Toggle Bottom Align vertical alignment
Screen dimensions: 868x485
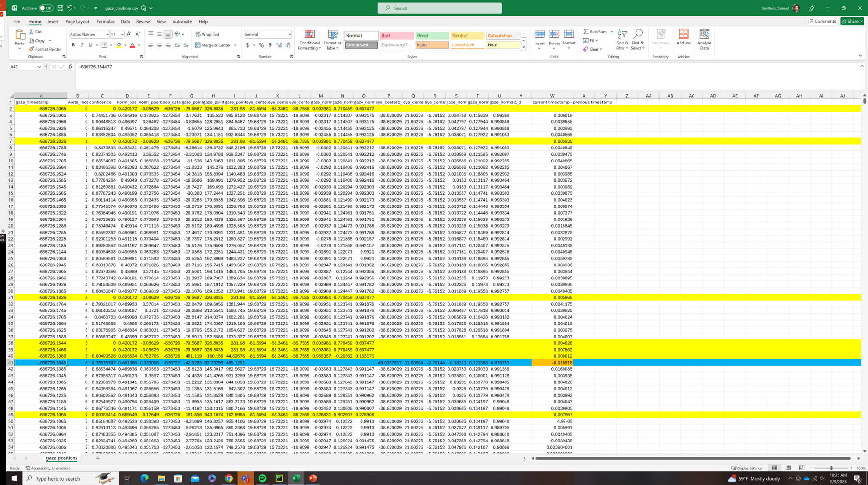click(x=168, y=34)
